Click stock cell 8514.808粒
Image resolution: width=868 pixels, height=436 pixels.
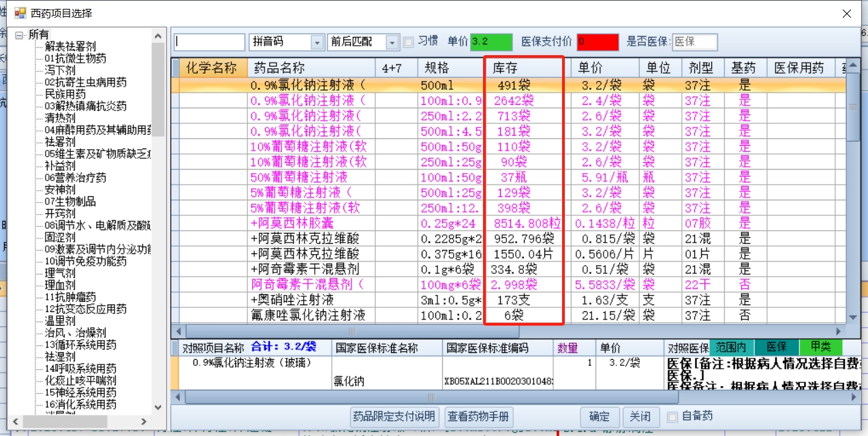point(528,223)
